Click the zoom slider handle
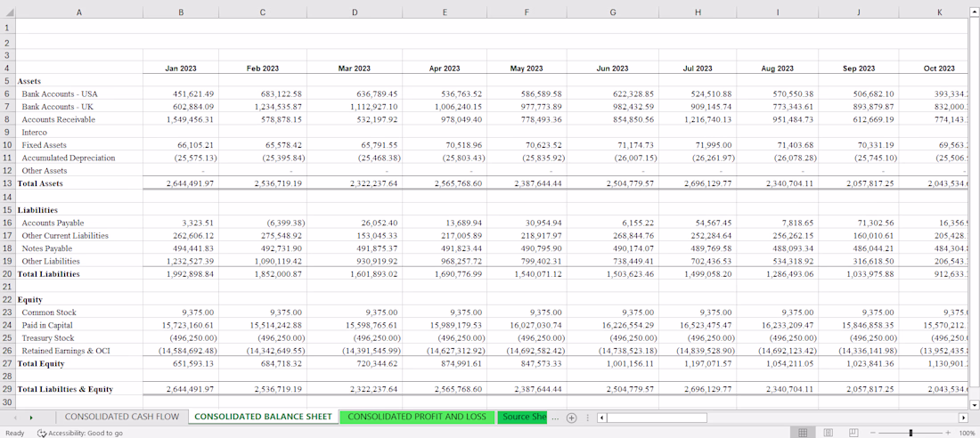Image resolution: width=980 pixels, height=438 pixels. coord(911,433)
